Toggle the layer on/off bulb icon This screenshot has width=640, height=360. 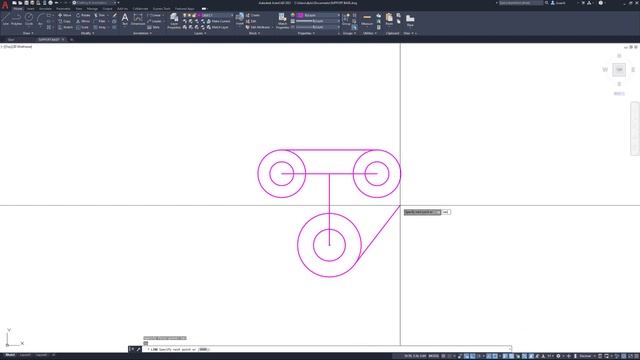[x=185, y=15]
